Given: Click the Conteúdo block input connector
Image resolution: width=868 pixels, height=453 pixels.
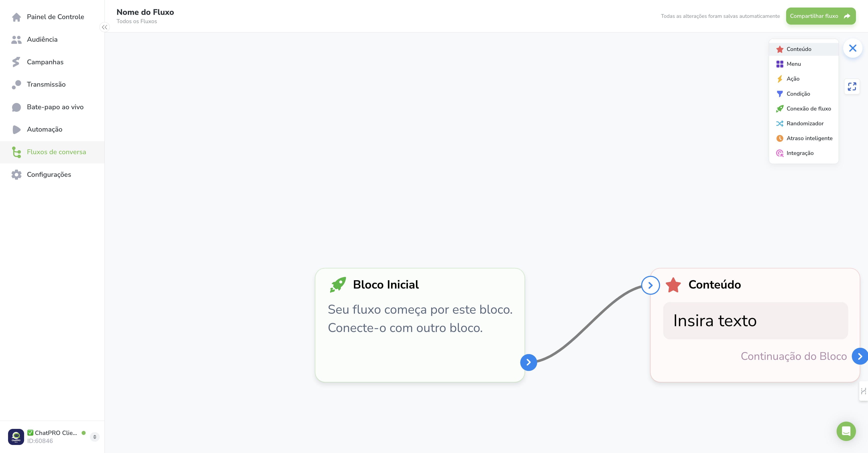Looking at the screenshot, I should click(650, 285).
